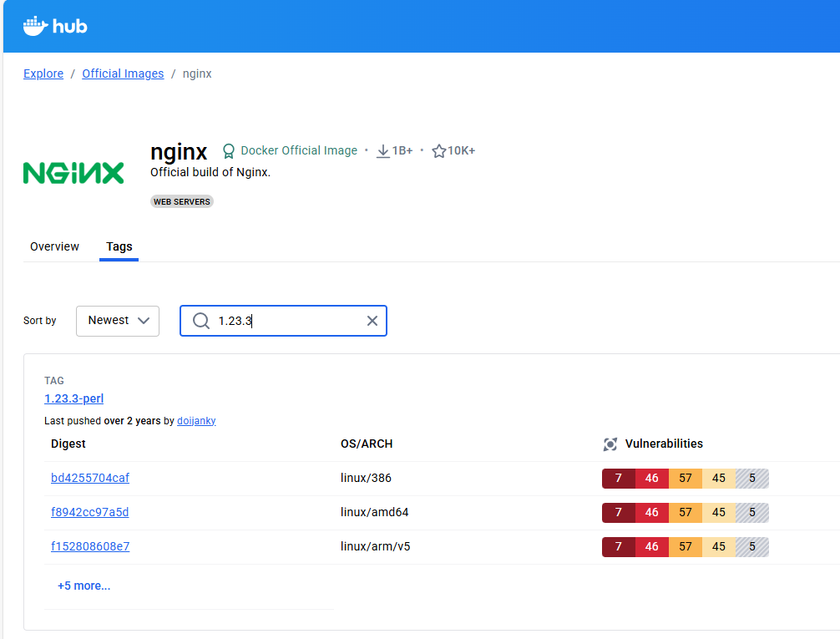Click the medium count 57 for linux/amd64
The width and height of the screenshot is (840, 639).
click(686, 513)
